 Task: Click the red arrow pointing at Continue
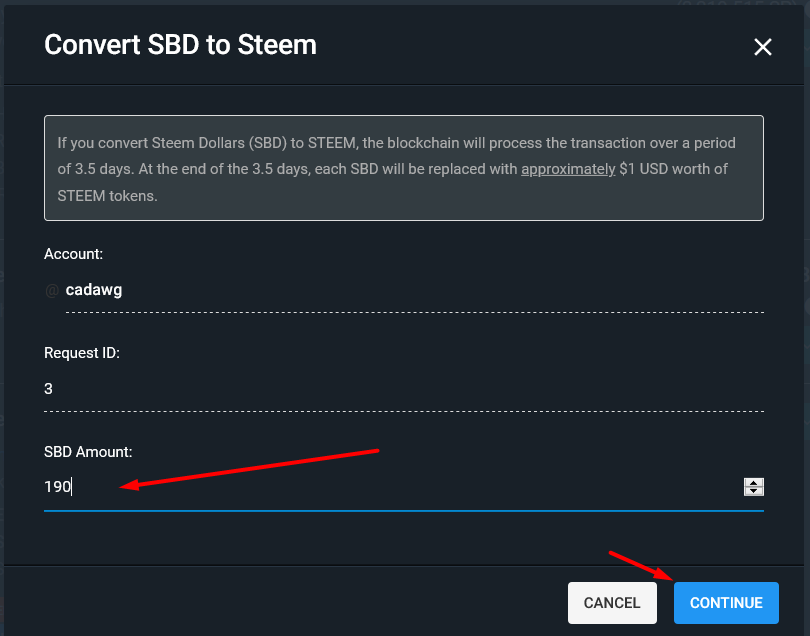coord(642,566)
